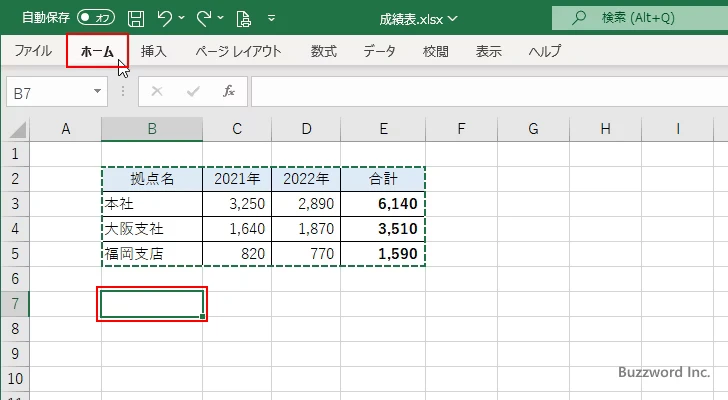The image size is (728, 400).
Task: Click the 本社 cell
Action: tap(152, 204)
